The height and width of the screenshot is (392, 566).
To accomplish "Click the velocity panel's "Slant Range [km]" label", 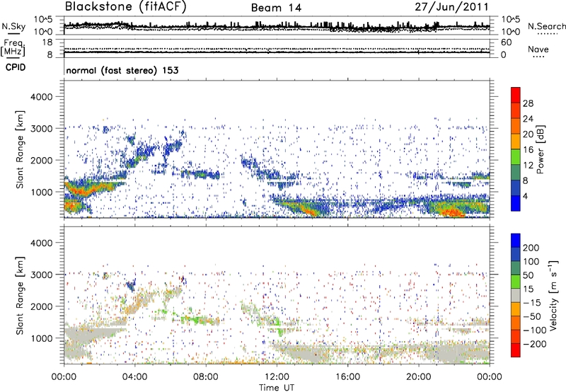I will (x=20, y=296).
